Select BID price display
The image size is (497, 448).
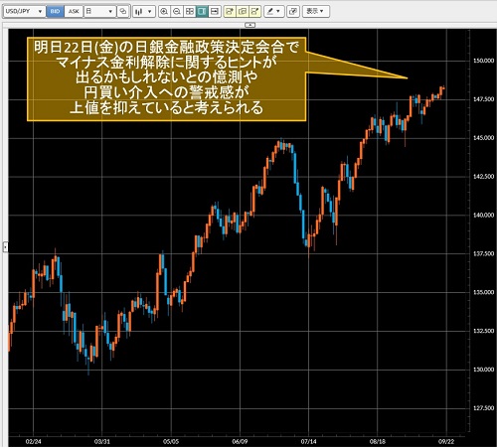(x=55, y=11)
